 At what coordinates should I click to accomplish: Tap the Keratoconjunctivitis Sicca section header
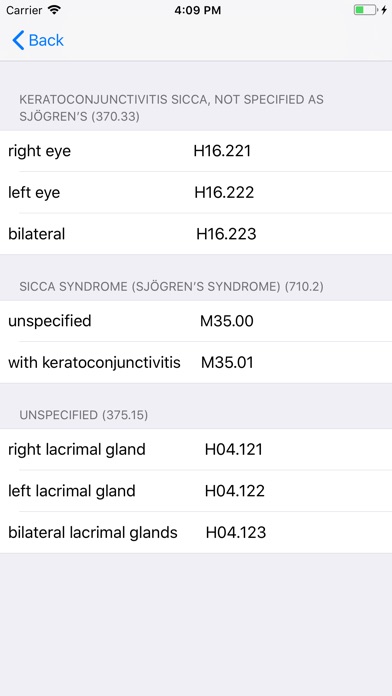click(x=171, y=108)
